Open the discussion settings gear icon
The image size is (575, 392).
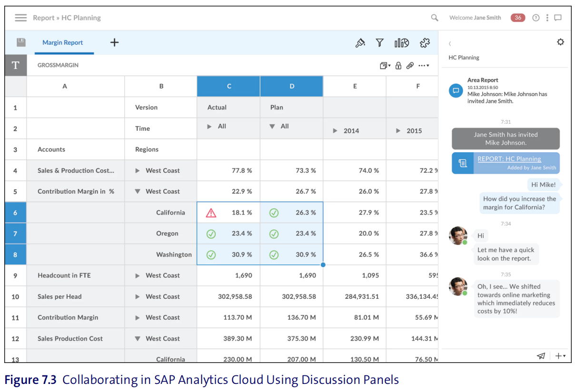[560, 42]
